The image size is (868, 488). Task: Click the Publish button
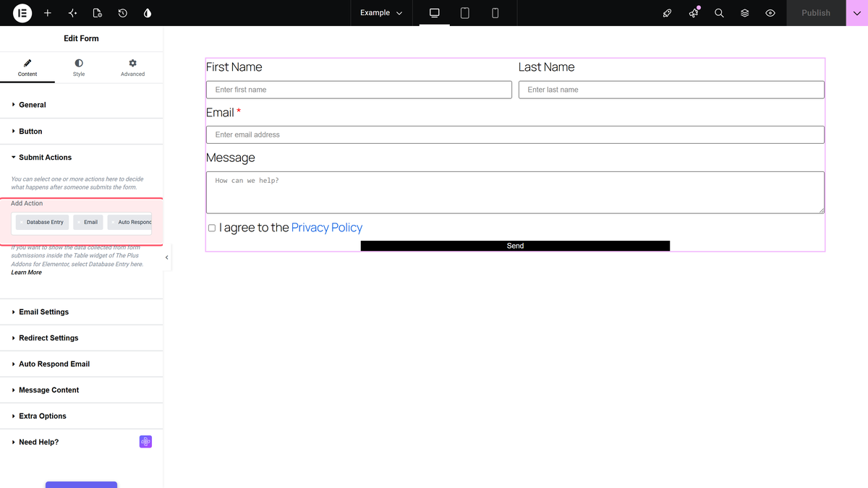click(x=816, y=13)
